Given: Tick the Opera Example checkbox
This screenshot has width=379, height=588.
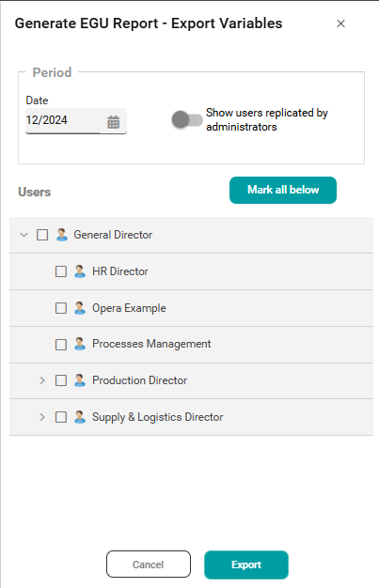Looking at the screenshot, I should [x=61, y=308].
